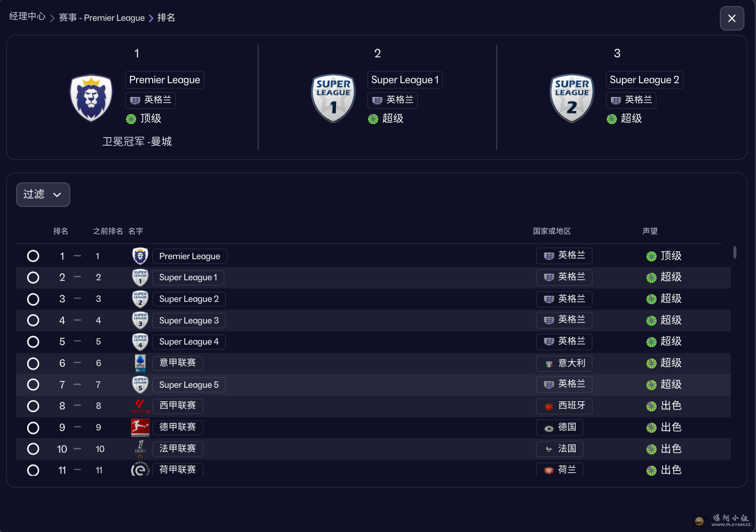Close the rankings panel with the X button
756x532 pixels.
click(x=731, y=19)
